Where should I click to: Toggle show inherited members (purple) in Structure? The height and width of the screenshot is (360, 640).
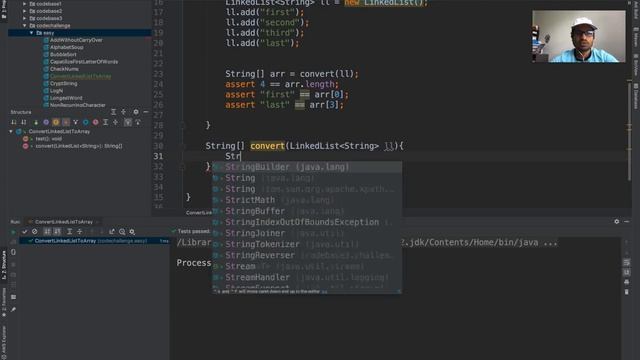(x=46, y=122)
